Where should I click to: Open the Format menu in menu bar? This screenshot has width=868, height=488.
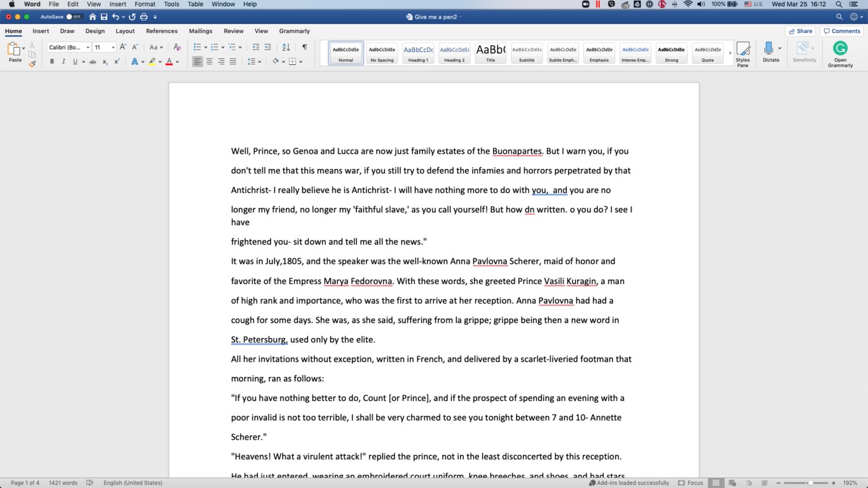tap(145, 4)
